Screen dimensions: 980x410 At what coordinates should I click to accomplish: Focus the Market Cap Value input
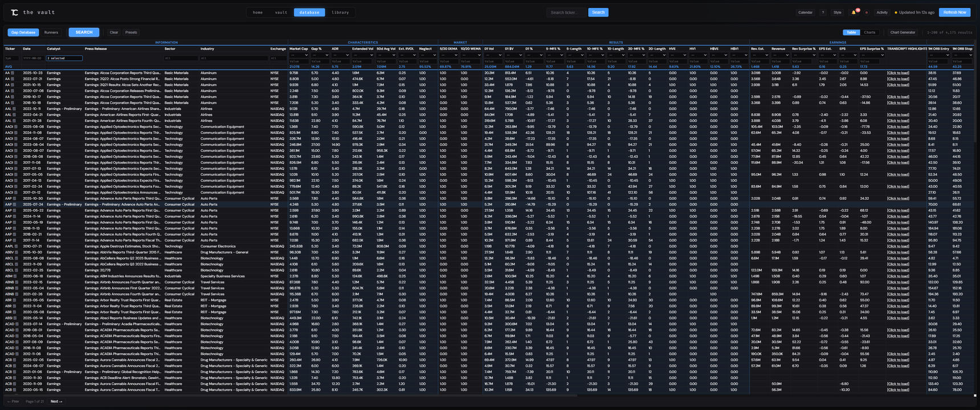click(x=299, y=61)
